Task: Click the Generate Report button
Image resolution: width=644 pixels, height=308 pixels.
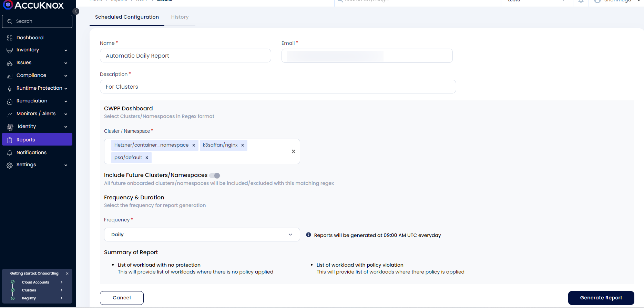Action: (601, 298)
